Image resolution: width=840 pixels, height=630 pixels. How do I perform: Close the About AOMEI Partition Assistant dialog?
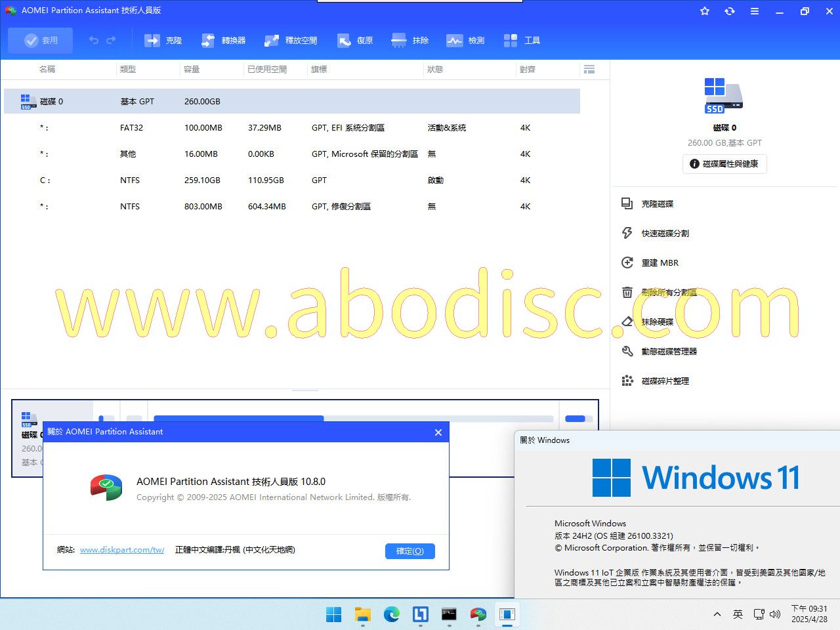point(438,432)
